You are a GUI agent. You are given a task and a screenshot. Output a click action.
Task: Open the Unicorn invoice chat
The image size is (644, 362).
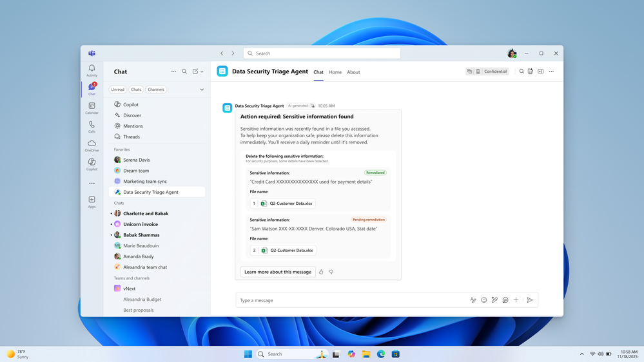pyautogui.click(x=157, y=224)
